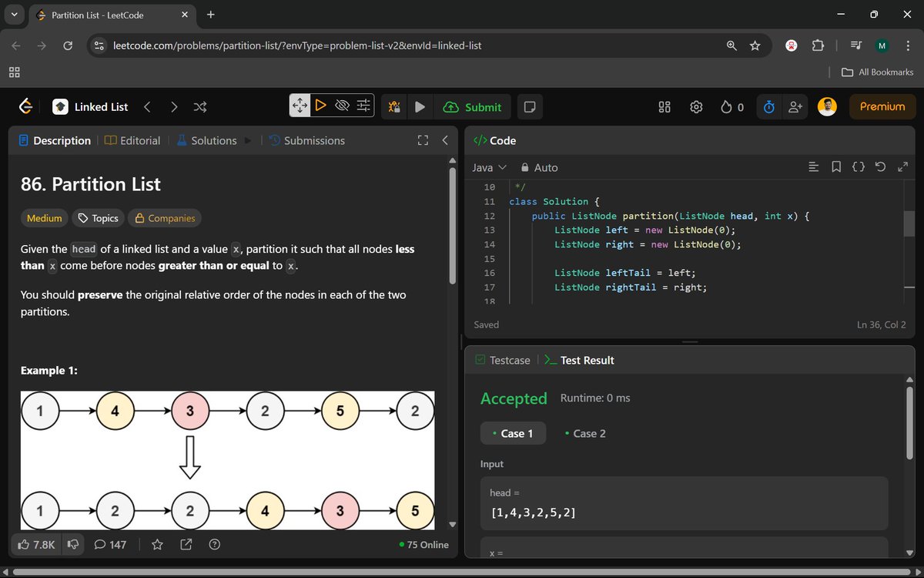This screenshot has width=924, height=578.
Task: Click the curly braces icon
Action: click(x=859, y=167)
